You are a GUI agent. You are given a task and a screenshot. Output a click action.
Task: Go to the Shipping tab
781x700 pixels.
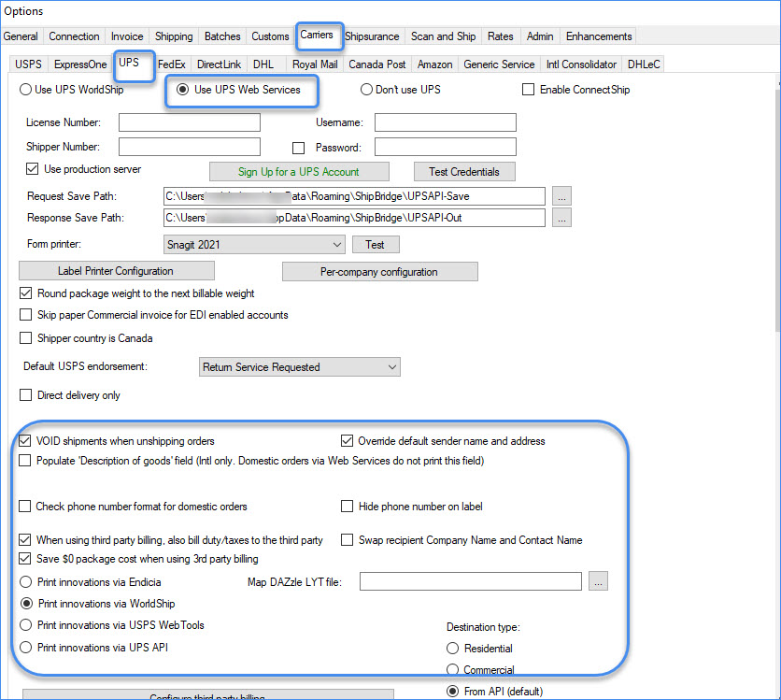point(174,36)
